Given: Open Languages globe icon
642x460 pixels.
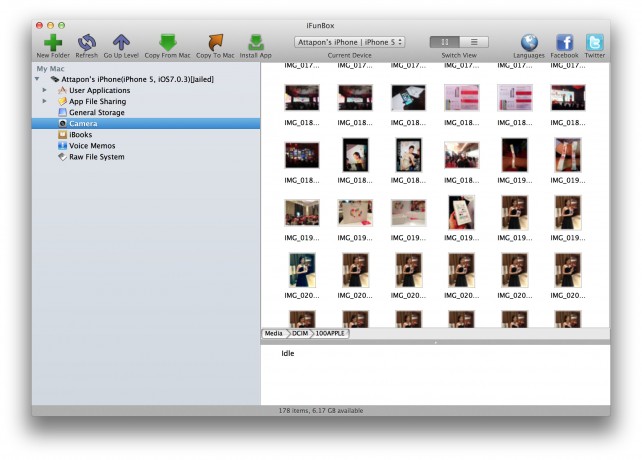Looking at the screenshot, I should coord(529,42).
